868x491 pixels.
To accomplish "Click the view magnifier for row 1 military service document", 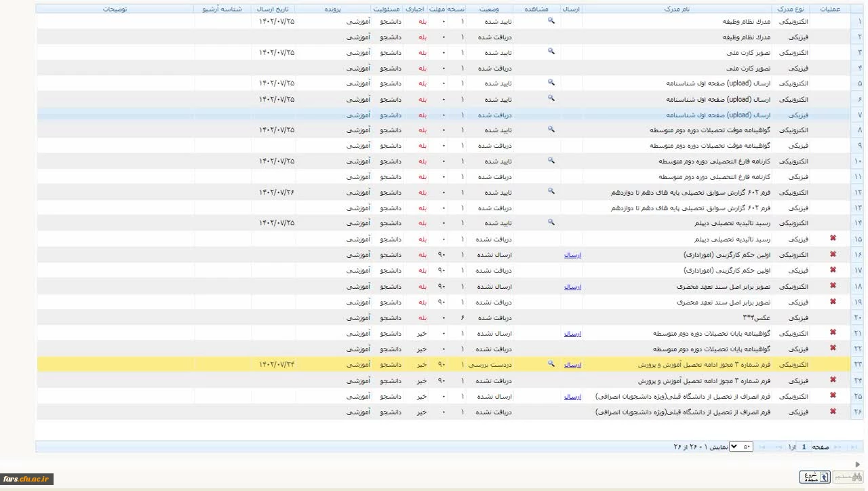I will pyautogui.click(x=551, y=21).
